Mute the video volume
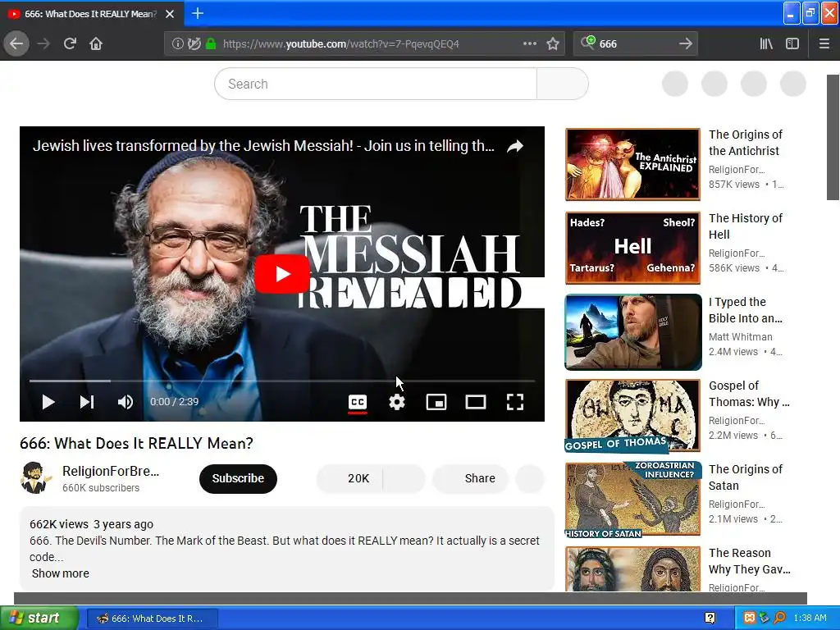Screen dimensions: 840x630 (126, 402)
